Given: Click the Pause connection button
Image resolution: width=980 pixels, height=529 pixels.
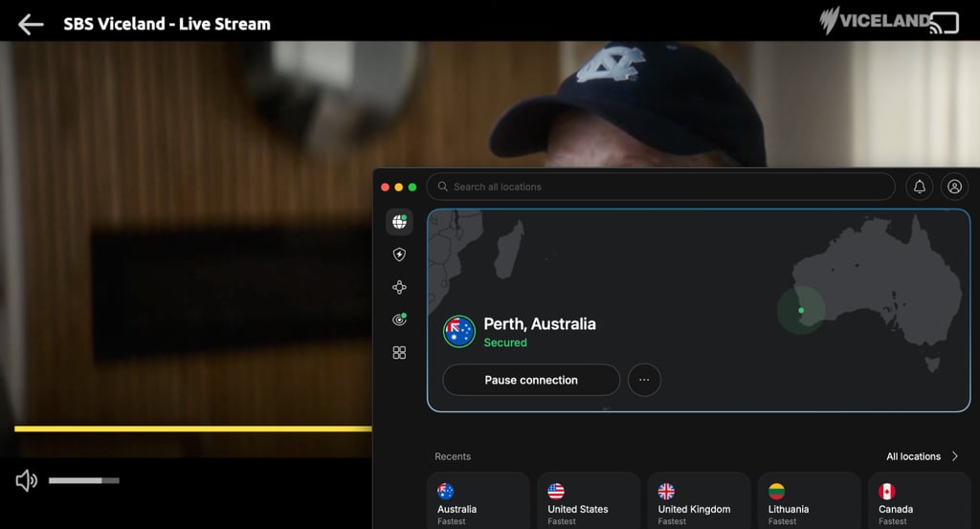Looking at the screenshot, I should click(x=531, y=380).
